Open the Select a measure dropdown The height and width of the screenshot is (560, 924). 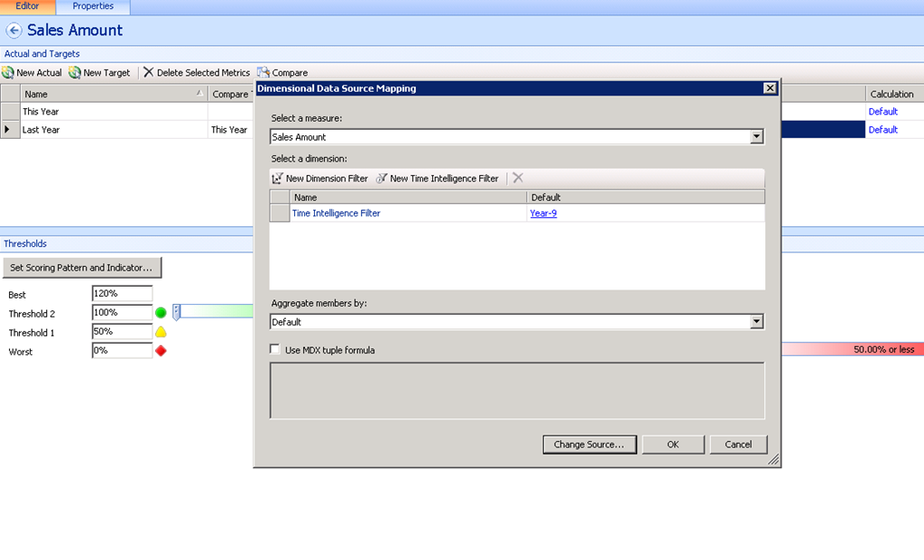coord(757,136)
